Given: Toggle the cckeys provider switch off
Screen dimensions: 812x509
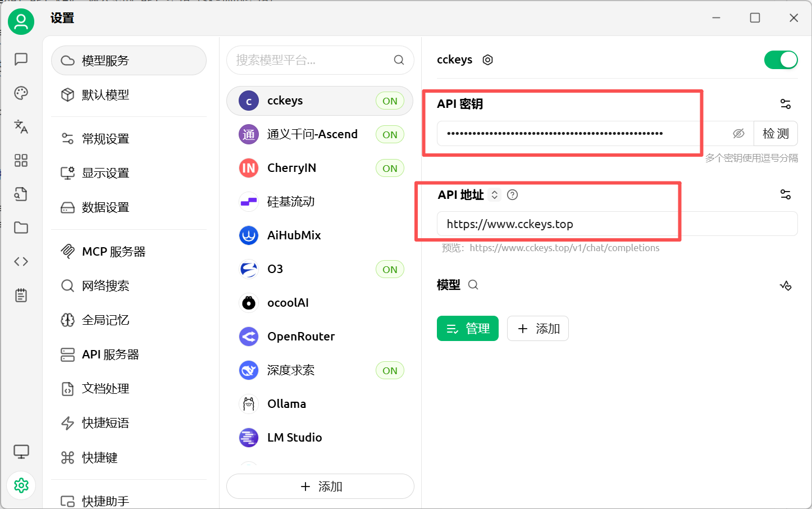Looking at the screenshot, I should coord(781,60).
